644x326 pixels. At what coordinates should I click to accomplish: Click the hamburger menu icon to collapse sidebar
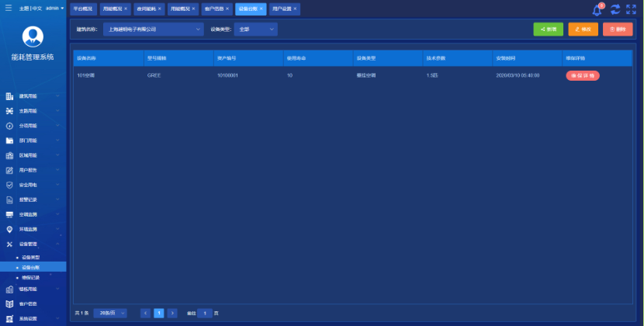(x=9, y=8)
